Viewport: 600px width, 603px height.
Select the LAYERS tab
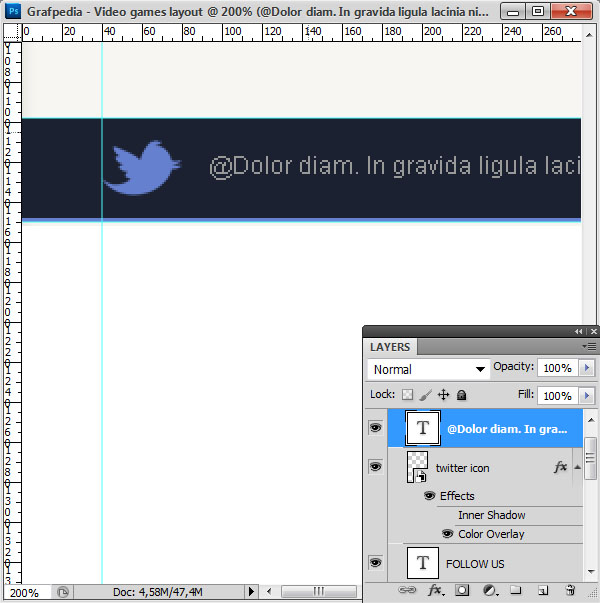pyautogui.click(x=390, y=347)
